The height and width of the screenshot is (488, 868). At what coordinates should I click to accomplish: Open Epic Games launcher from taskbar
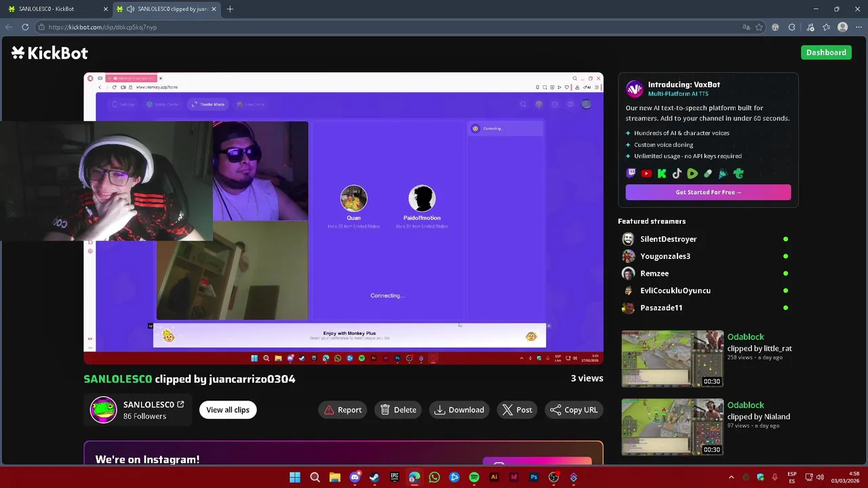(x=395, y=477)
